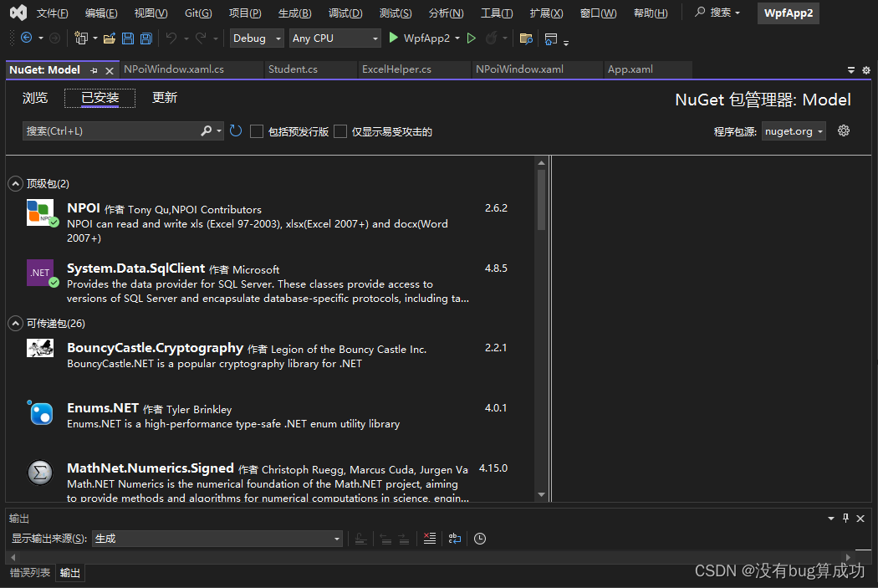Viewport: 878px width, 588px height.
Task: Open the 工具(T) menu
Action: 497,13
